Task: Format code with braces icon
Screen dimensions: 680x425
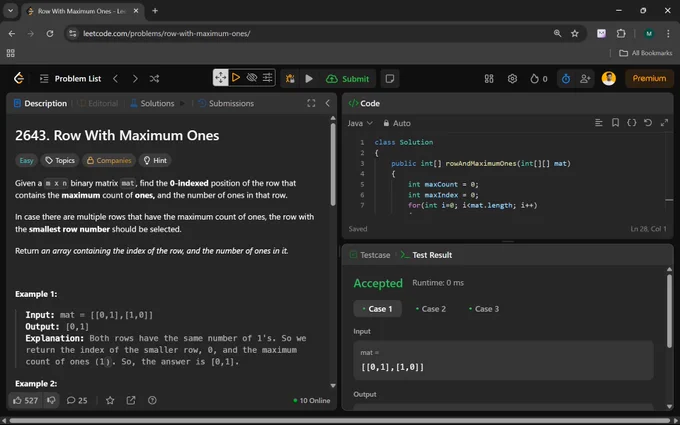Action: pos(631,123)
